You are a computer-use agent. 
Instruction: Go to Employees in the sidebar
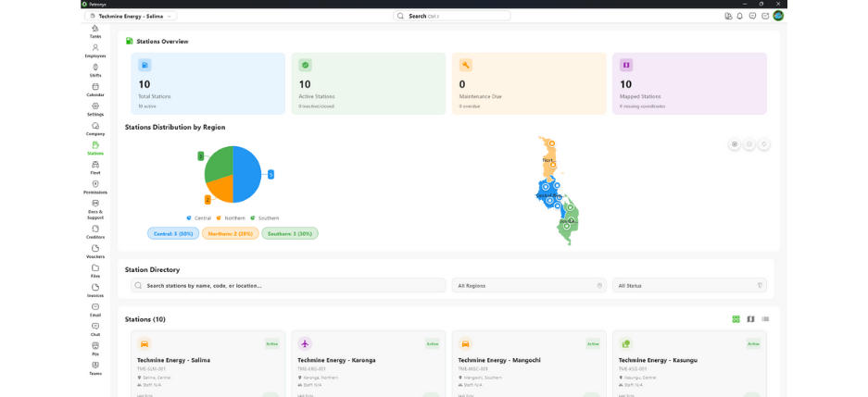click(95, 50)
